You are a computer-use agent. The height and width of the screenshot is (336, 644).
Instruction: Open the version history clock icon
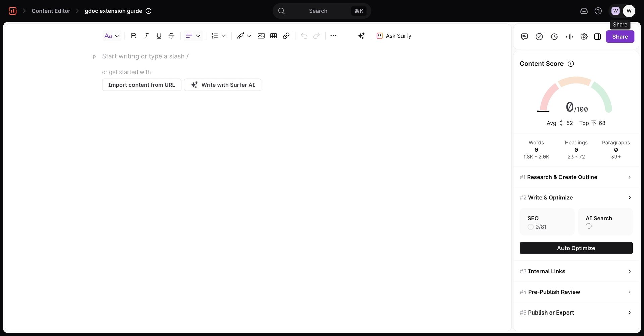[x=554, y=37]
